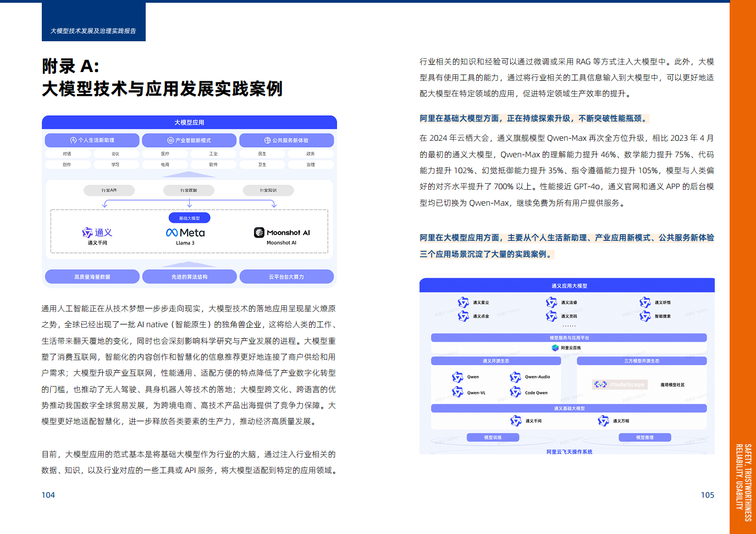The image size is (756, 534).
Task: Click page number 104
Action: pos(48,495)
